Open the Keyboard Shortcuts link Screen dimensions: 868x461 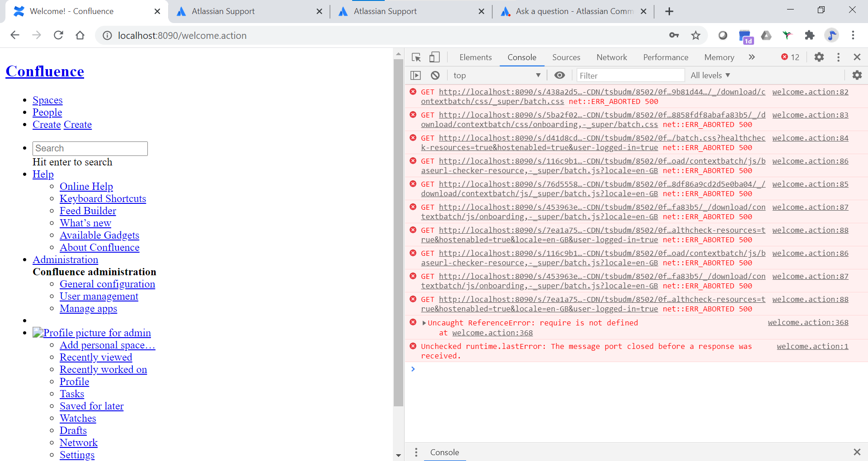click(x=103, y=198)
